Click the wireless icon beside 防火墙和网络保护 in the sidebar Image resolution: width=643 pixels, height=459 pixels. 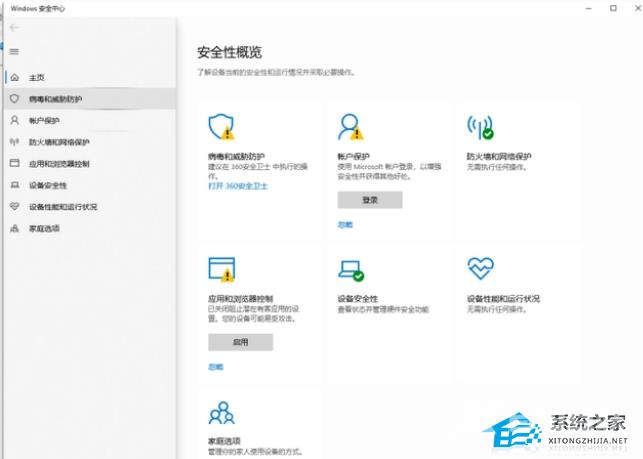point(15,142)
